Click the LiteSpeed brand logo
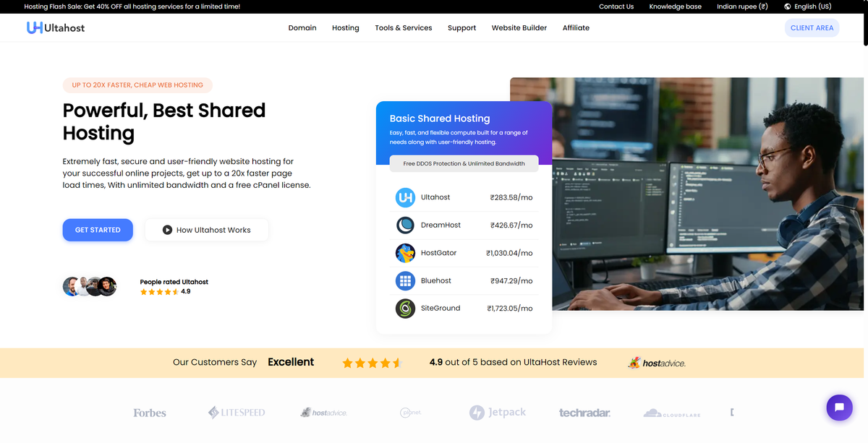This screenshot has height=443, width=868. coord(236,412)
